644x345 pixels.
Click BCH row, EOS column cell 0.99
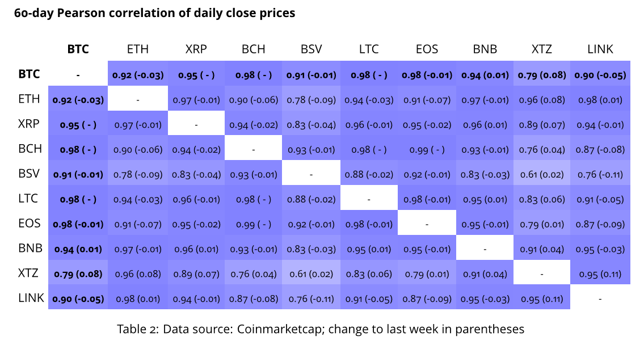(x=427, y=149)
